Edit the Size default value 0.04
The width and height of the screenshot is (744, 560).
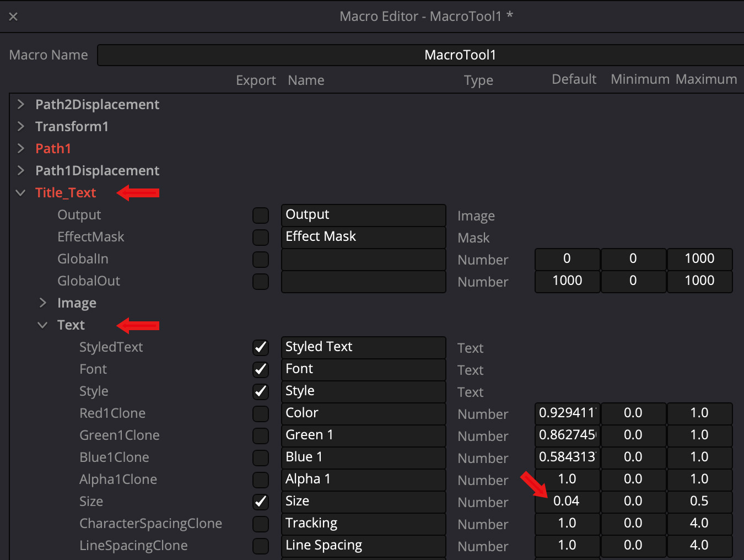[x=567, y=501]
